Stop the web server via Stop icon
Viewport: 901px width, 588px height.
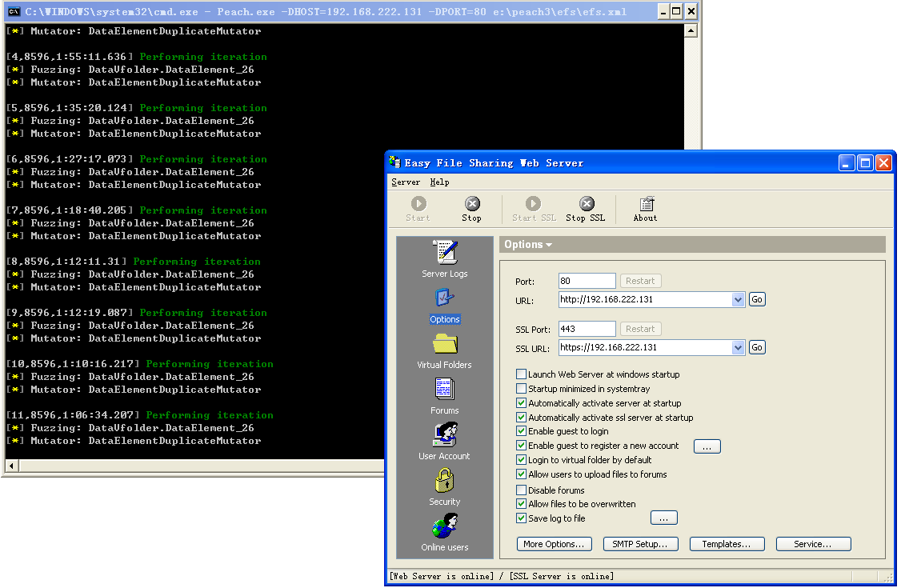pos(472,209)
